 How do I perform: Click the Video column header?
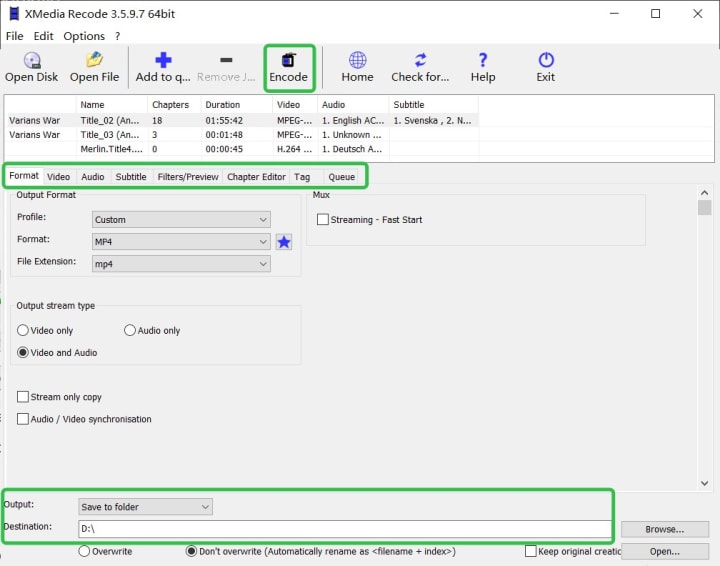coord(295,105)
